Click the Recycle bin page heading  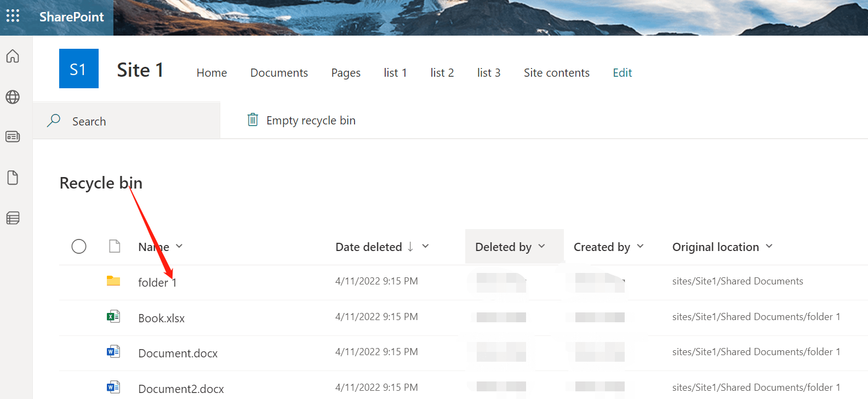coord(101,183)
